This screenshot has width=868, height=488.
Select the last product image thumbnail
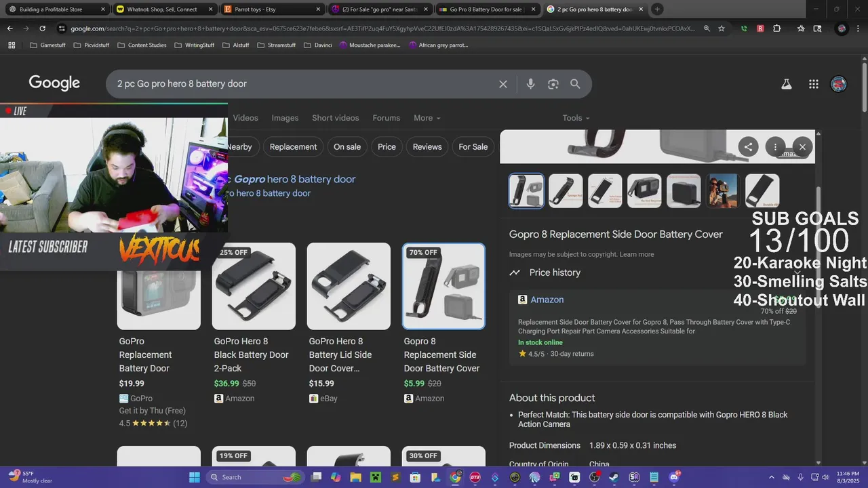(x=762, y=190)
